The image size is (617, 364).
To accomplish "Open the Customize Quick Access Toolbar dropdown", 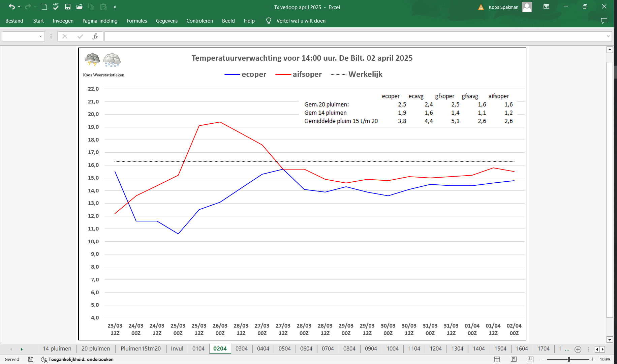I will 115,7.
